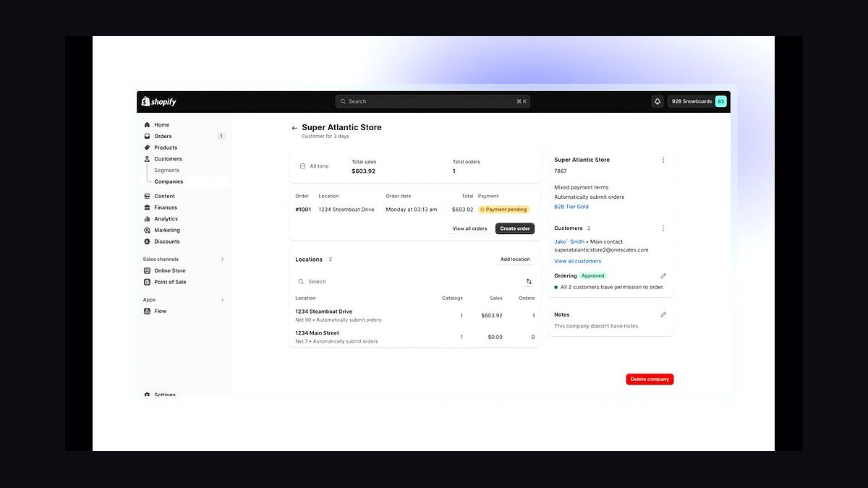Click the superatalanticstore2@onescales.com email
The height and width of the screenshot is (488, 868).
click(601, 250)
